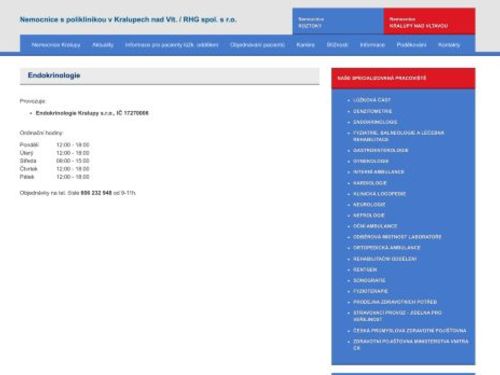500x375 pixels.
Task: Open the Oční ambulance link
Action: click(x=375, y=226)
